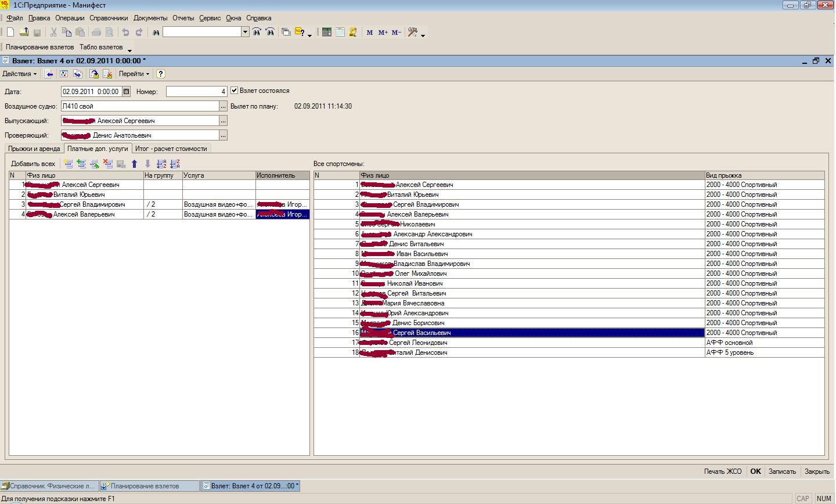This screenshot has width=836, height=504.
Task: Open the calendar icon in main toolbar
Action: click(x=340, y=33)
